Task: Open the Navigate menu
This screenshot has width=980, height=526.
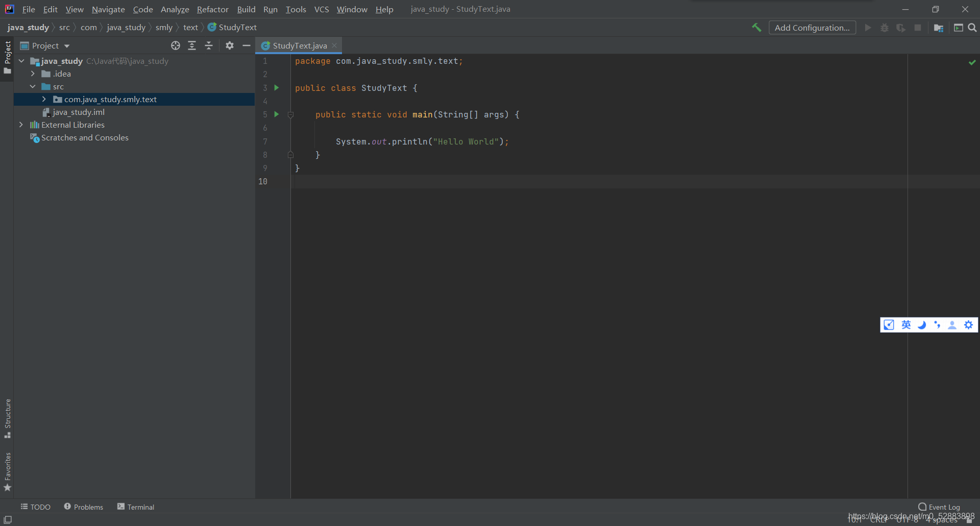Action: (108, 9)
